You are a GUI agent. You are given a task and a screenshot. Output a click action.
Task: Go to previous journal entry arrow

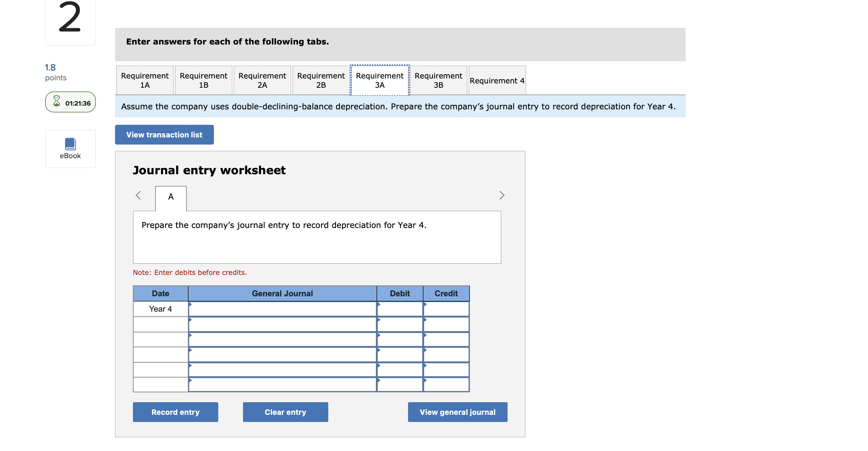[138, 195]
